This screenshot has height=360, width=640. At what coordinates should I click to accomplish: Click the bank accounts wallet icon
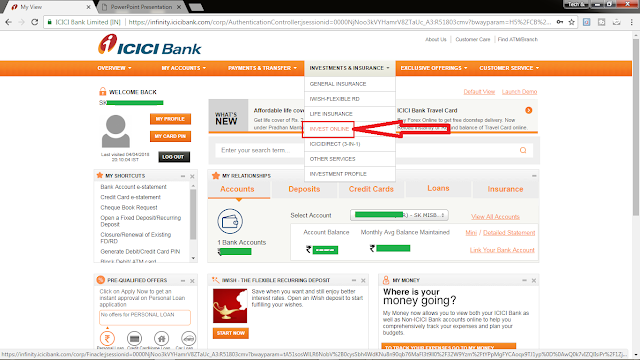(230, 221)
